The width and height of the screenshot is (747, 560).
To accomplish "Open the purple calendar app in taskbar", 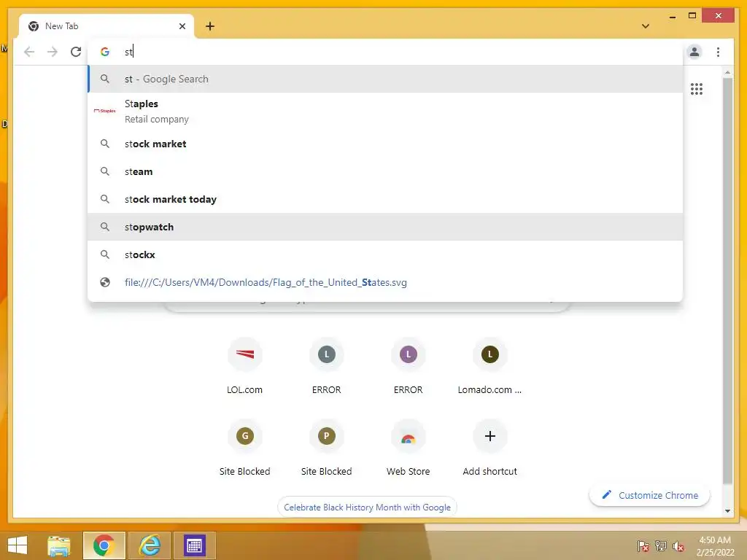I will [x=194, y=545].
